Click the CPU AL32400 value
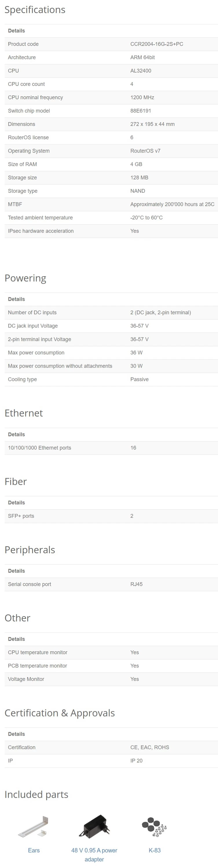The width and height of the screenshot is (218, 868). tap(141, 71)
